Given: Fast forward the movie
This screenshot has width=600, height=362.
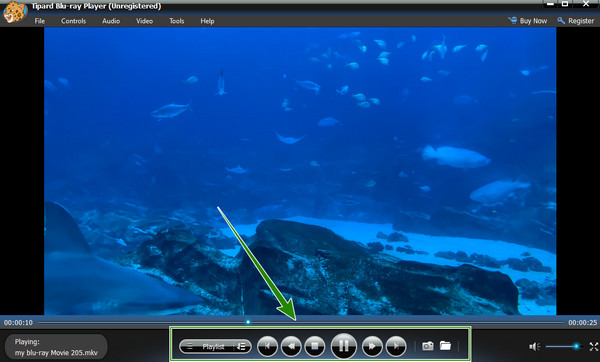Looking at the screenshot, I should pyautogui.click(x=372, y=346).
